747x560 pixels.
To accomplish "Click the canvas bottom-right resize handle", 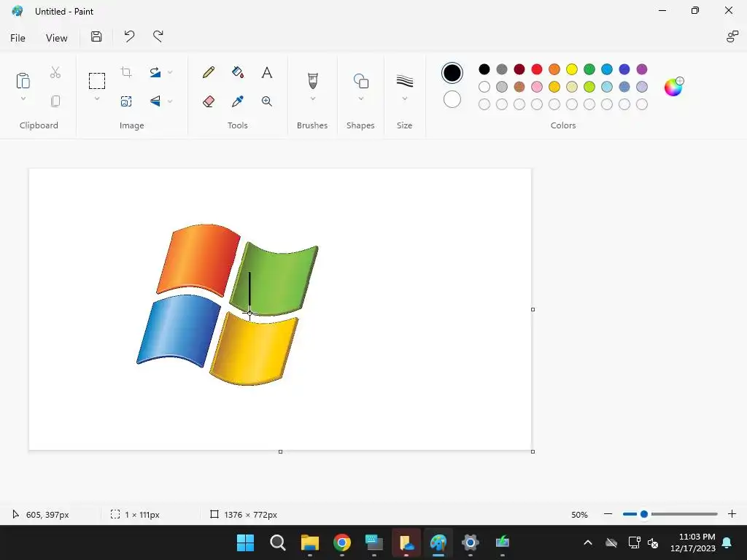I will [x=533, y=451].
